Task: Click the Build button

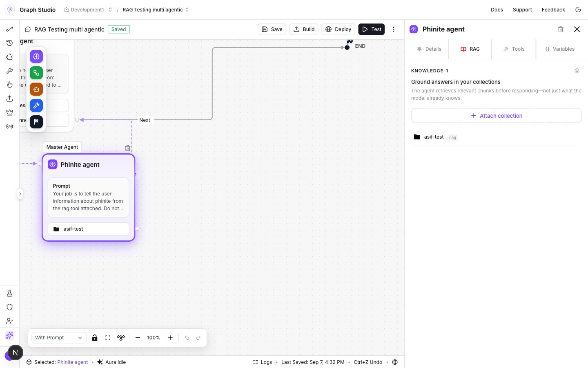Action: pyautogui.click(x=304, y=29)
